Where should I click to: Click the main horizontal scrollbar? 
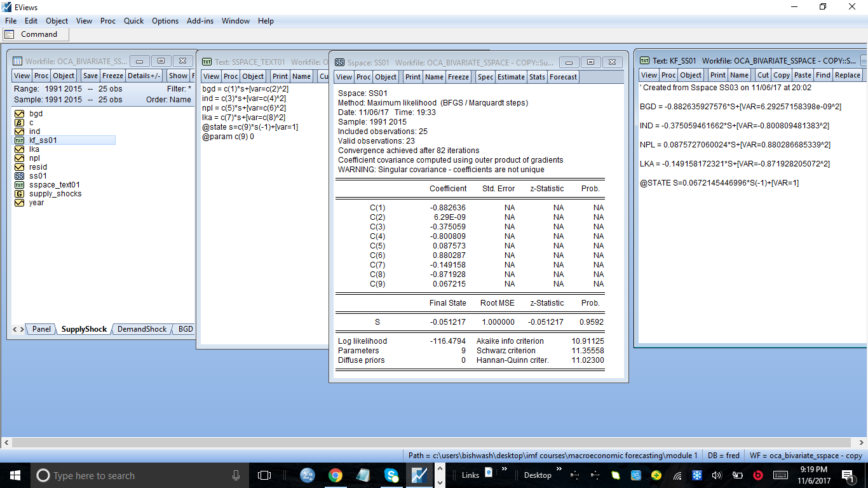(x=434, y=442)
